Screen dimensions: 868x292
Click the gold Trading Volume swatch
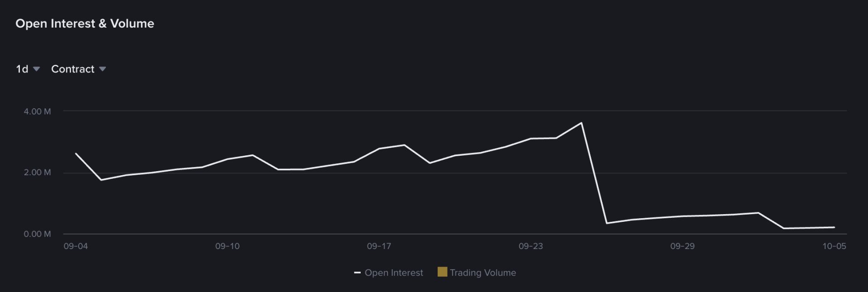442,272
